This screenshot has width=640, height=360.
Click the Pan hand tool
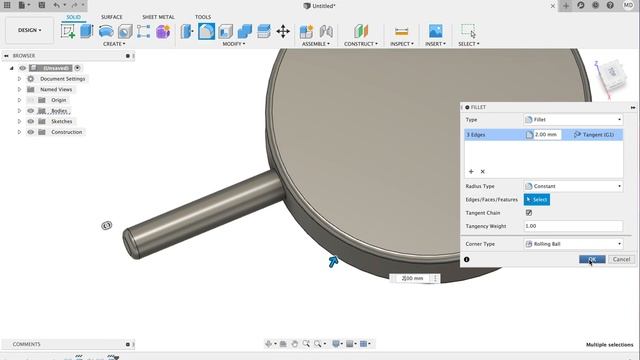(x=294, y=344)
